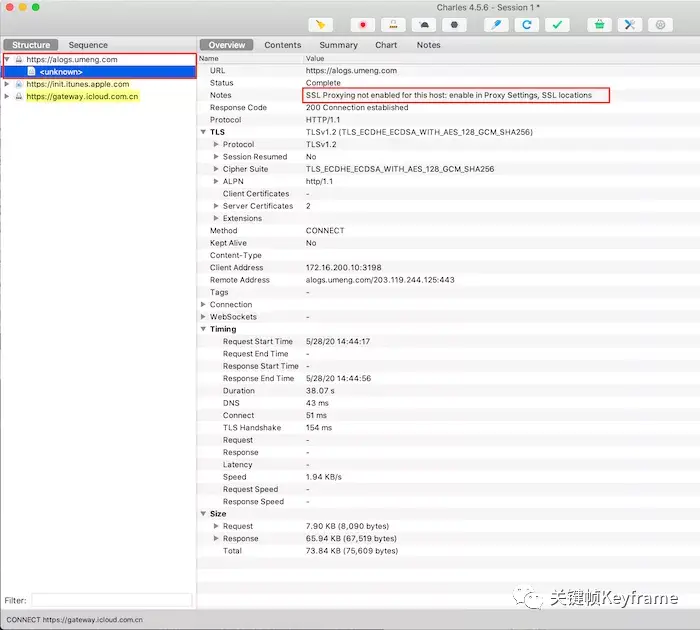Collapse the TLS section
The width and height of the screenshot is (700, 630).
point(203,132)
